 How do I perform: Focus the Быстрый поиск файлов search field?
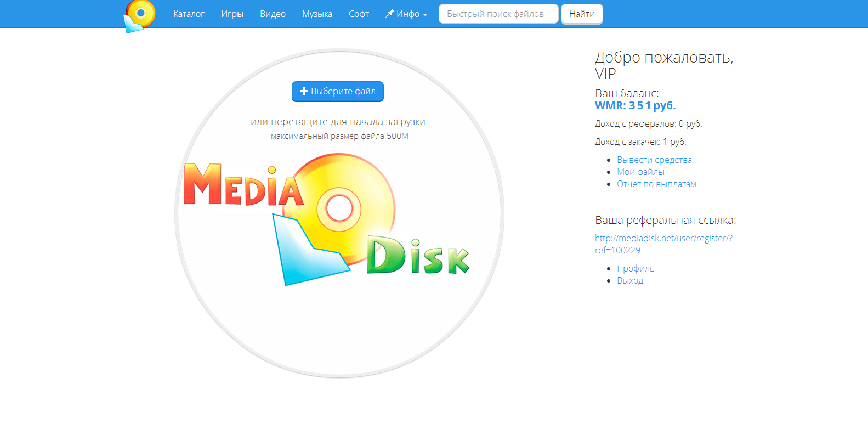[498, 14]
